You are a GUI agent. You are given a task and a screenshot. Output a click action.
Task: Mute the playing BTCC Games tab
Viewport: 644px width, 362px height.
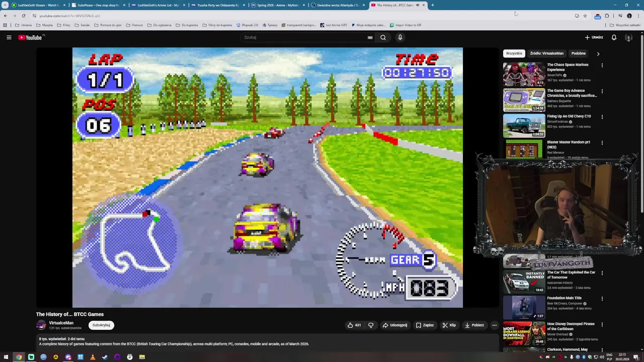click(x=417, y=5)
